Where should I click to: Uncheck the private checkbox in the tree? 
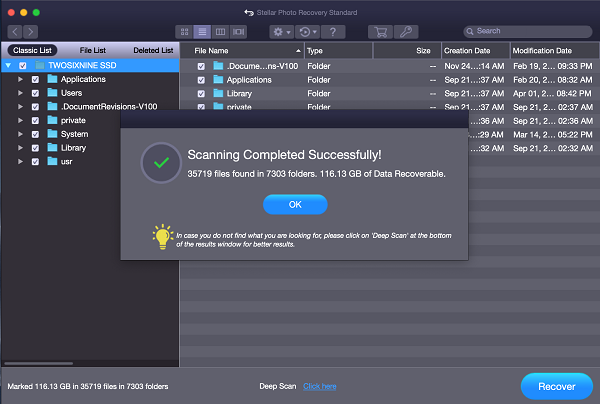pos(35,121)
